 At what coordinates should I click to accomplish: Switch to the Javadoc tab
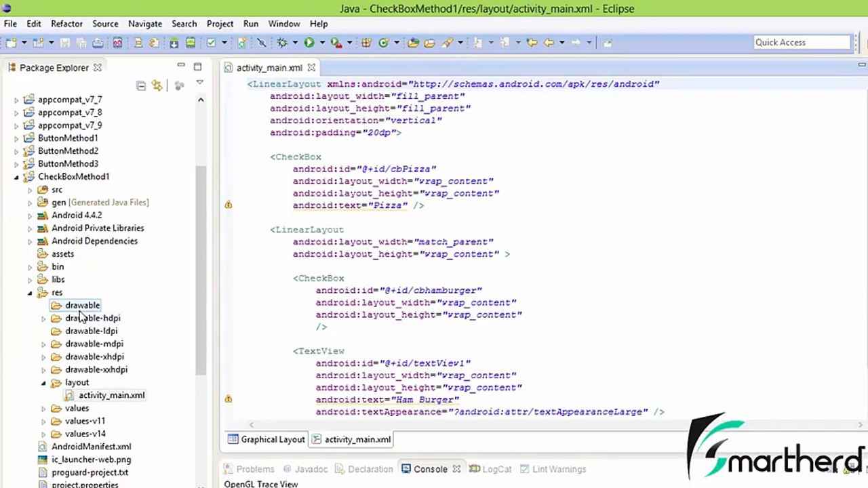[305, 469]
